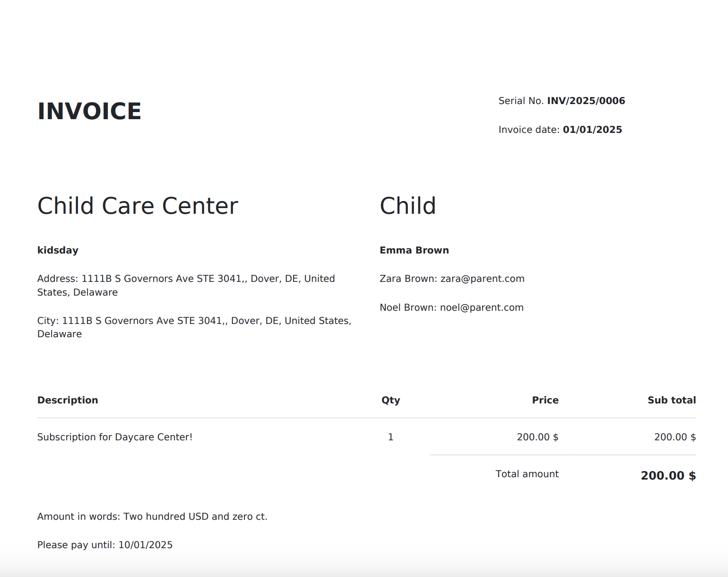Click the Amount in words line

pyautogui.click(x=152, y=516)
